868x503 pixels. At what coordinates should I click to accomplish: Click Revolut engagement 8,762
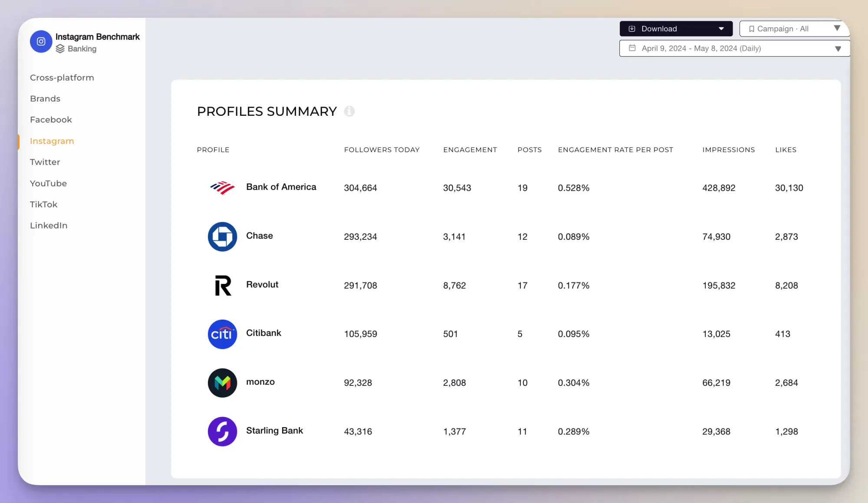click(454, 285)
